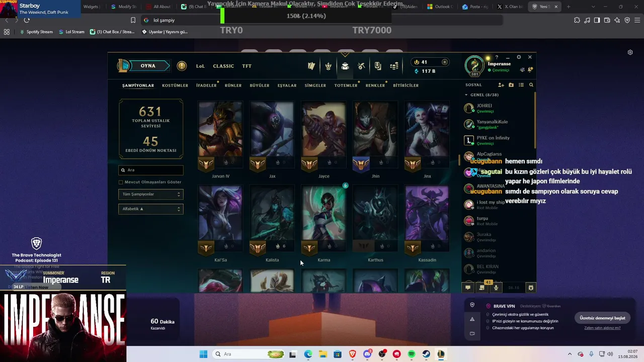The image size is (644, 362).
Task: Click the plus icon to buy RP
Action: pyautogui.click(x=444, y=62)
